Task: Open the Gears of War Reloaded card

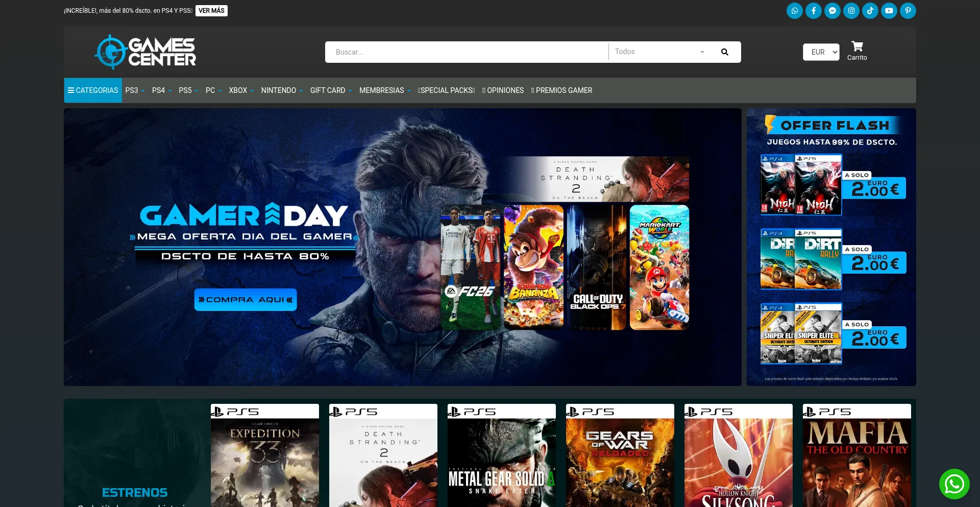Action: pyautogui.click(x=620, y=455)
